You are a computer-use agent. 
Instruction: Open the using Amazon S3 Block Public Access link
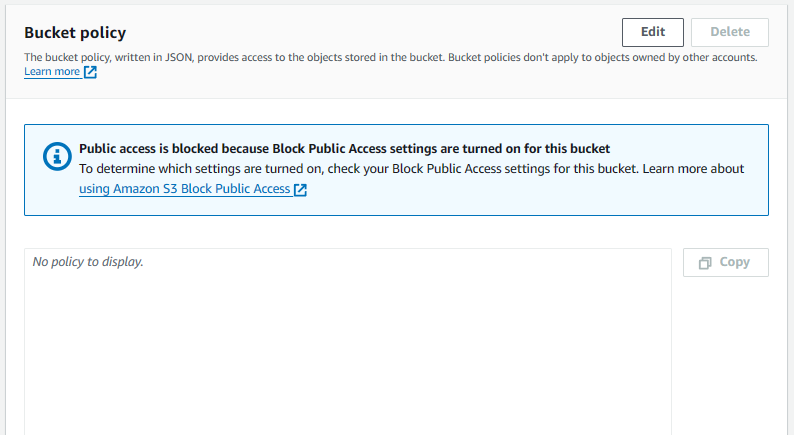click(184, 189)
